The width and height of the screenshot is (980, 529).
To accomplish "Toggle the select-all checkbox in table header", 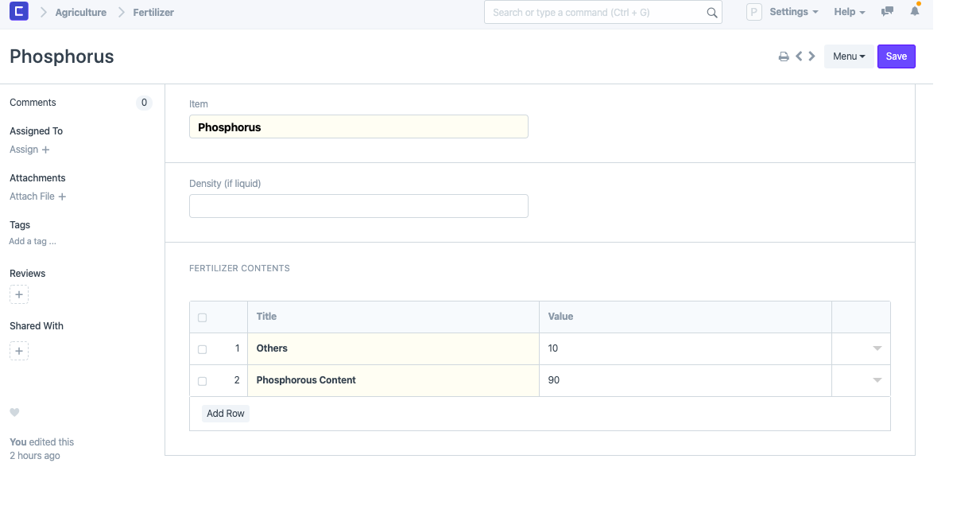I will 202,317.
